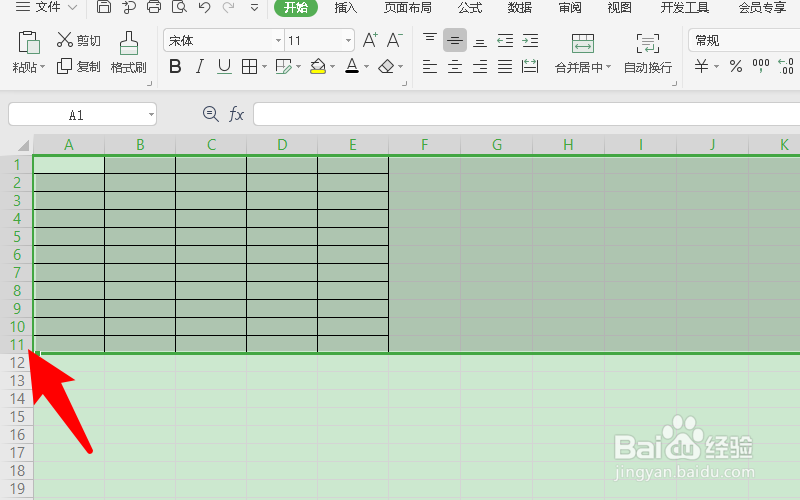Click the fx insert function icon

(x=236, y=114)
